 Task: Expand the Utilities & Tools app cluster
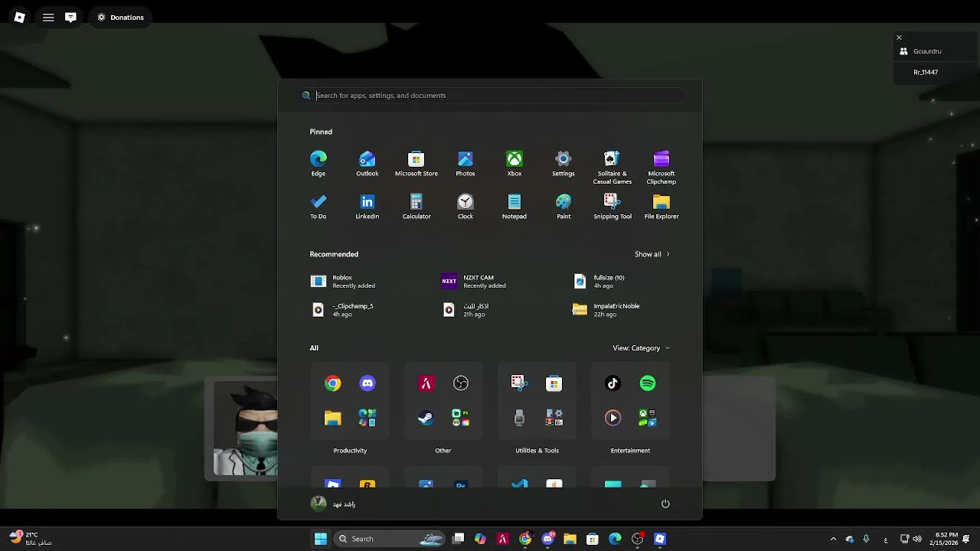554,418
